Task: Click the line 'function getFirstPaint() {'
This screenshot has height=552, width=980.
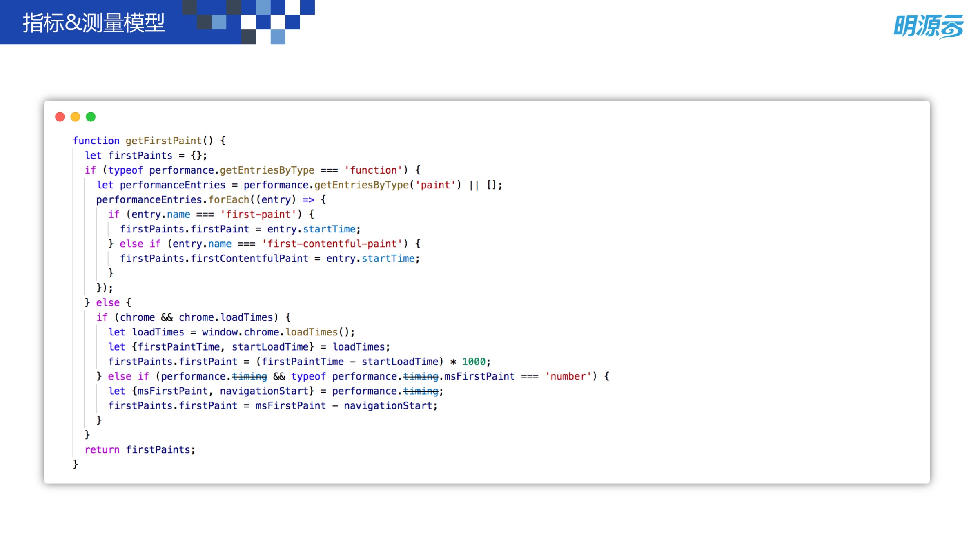Action: [x=149, y=141]
